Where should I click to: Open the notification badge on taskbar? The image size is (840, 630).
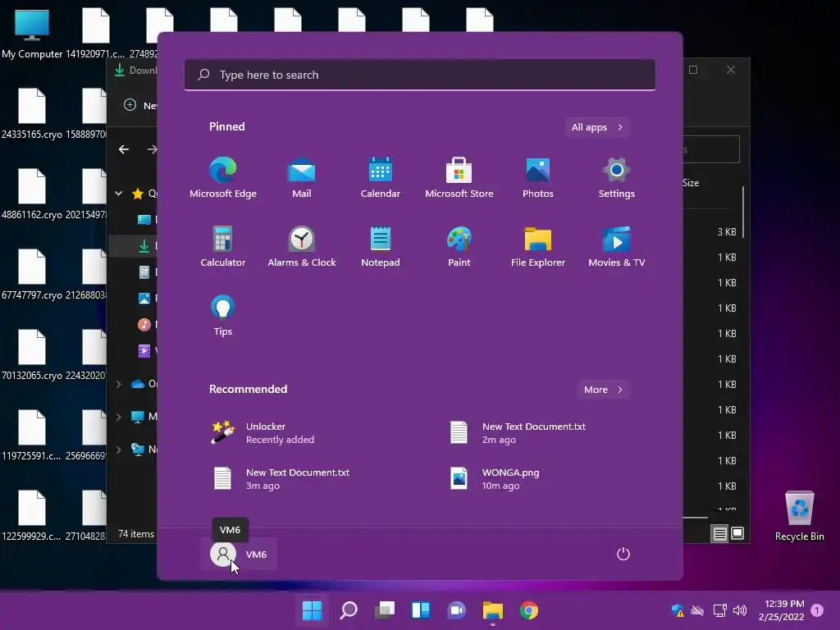817,610
